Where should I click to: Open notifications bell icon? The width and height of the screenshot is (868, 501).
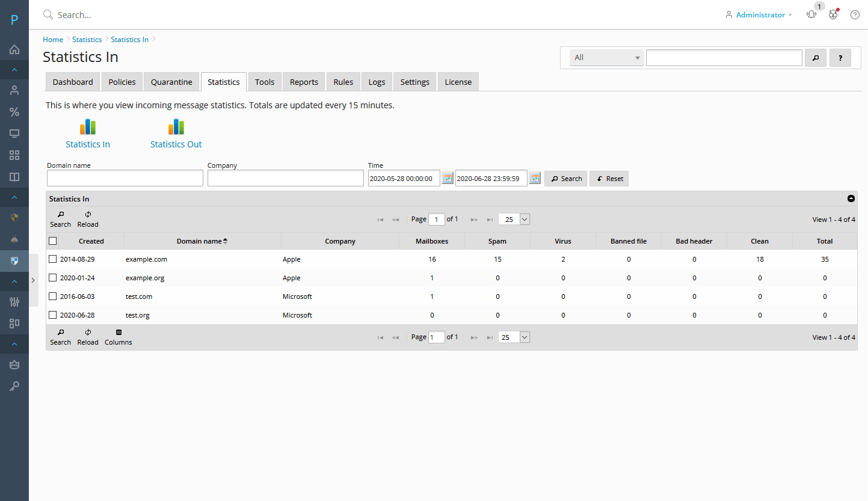click(811, 14)
